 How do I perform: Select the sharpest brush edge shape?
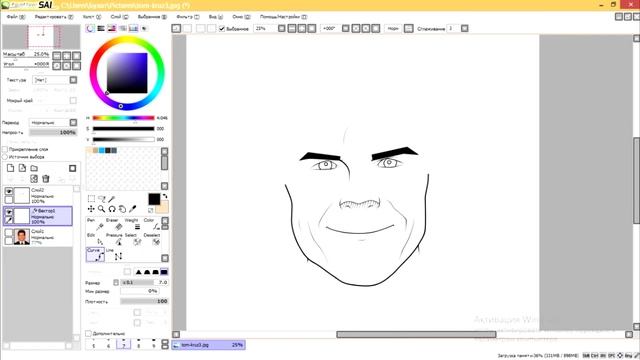point(138,272)
